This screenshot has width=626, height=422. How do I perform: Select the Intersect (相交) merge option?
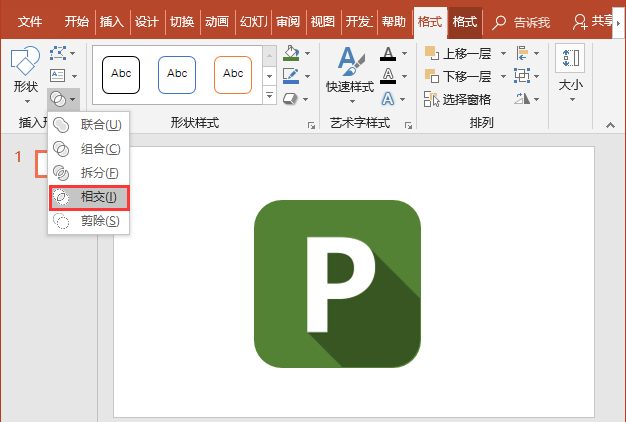(x=89, y=197)
